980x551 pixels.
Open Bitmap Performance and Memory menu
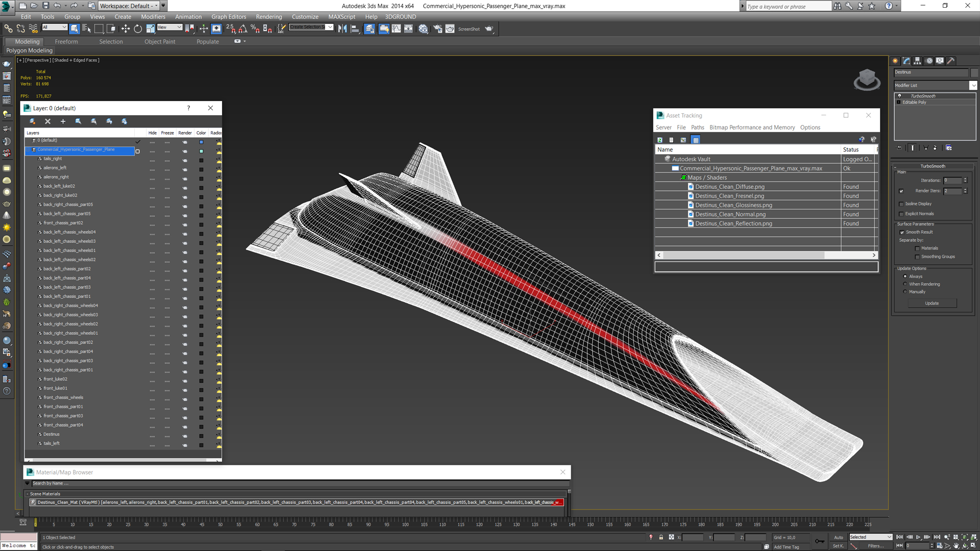(752, 128)
